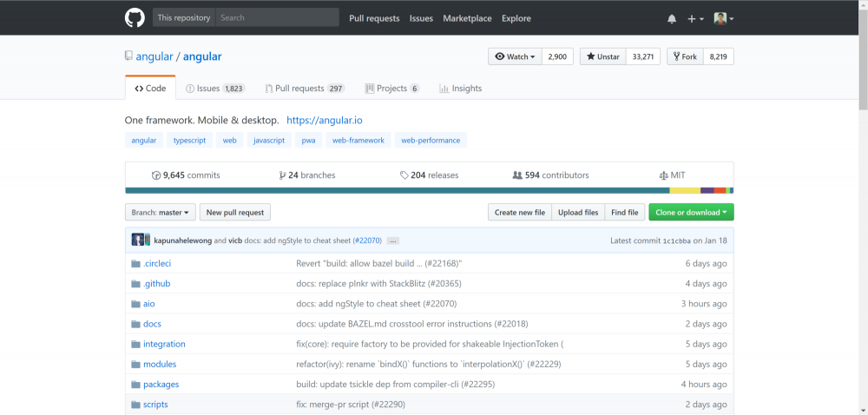The height and width of the screenshot is (415, 868).
Task: Open the notifications bell icon
Action: coord(672,19)
